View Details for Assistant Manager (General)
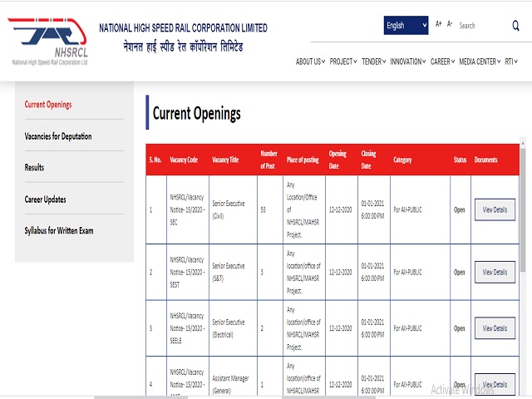This screenshot has width=532, height=399. [495, 384]
